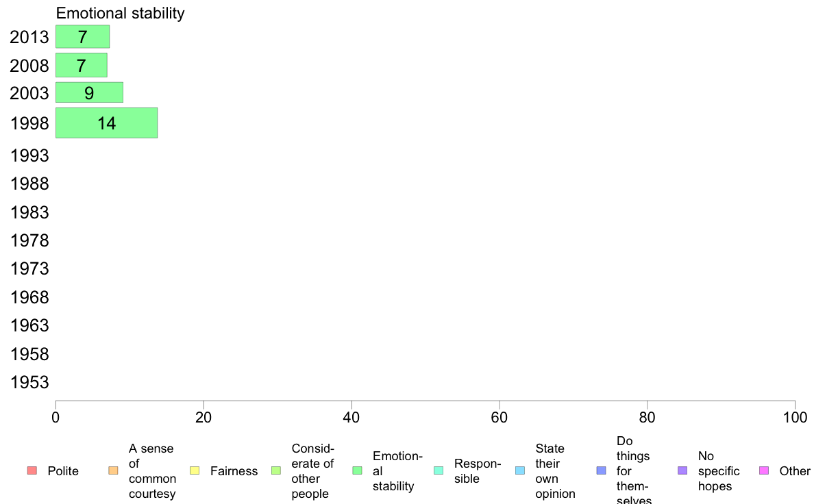Click the 1953 year label
814x504 pixels.
29,382
